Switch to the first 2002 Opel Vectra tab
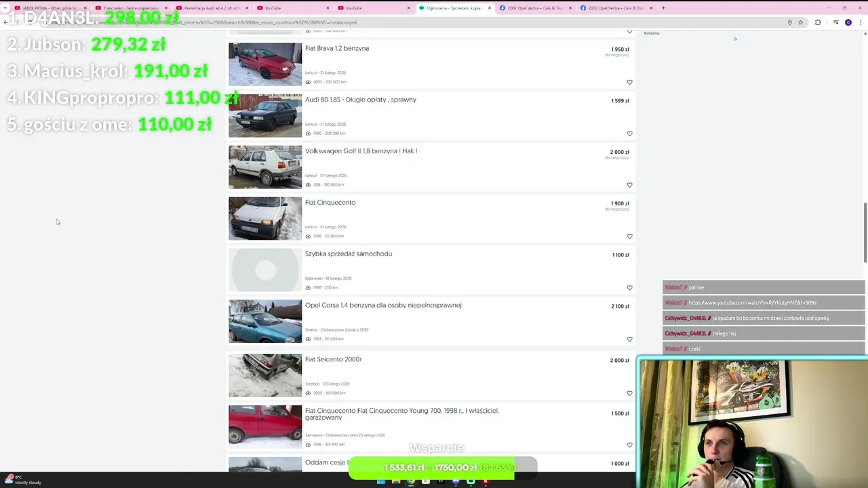Image resolution: width=868 pixels, height=488 pixels. click(x=536, y=8)
